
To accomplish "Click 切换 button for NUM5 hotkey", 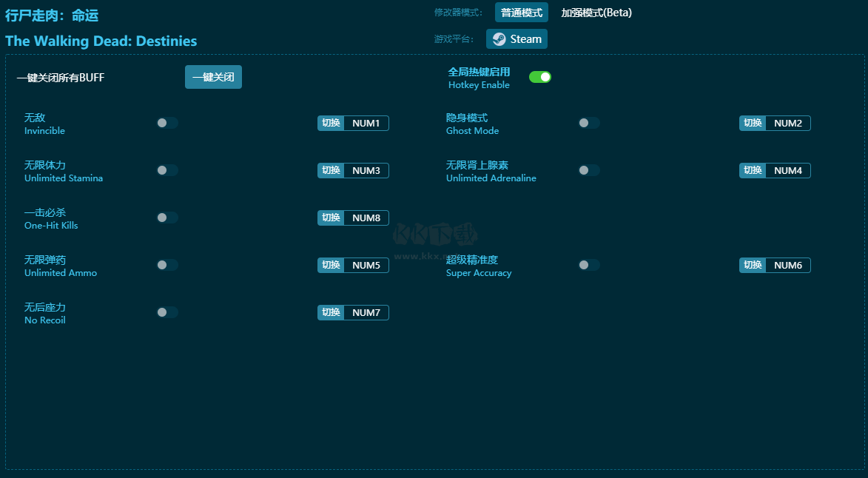I will 331,265.
